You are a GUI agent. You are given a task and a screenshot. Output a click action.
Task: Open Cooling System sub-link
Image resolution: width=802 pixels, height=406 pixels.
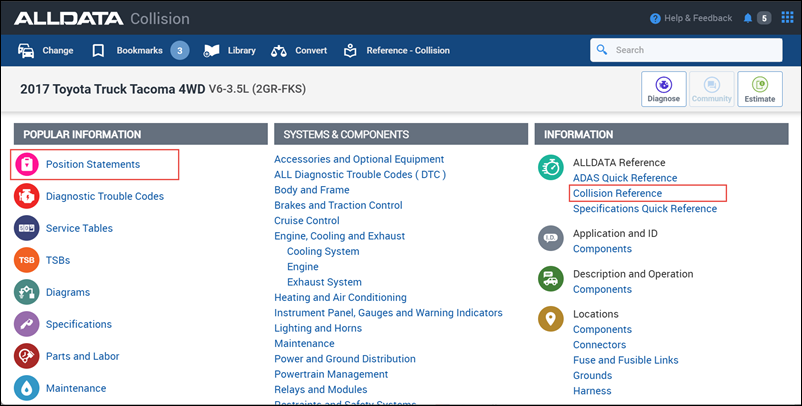[x=323, y=251]
